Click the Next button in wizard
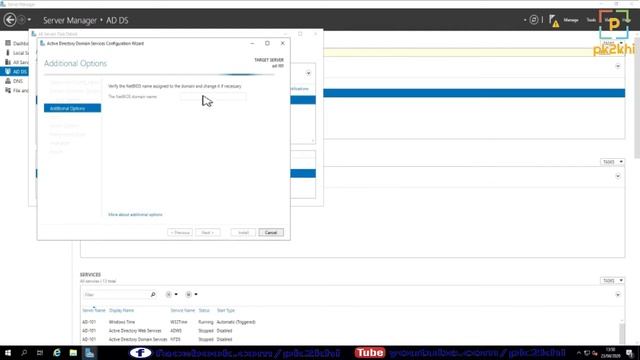 208,233
